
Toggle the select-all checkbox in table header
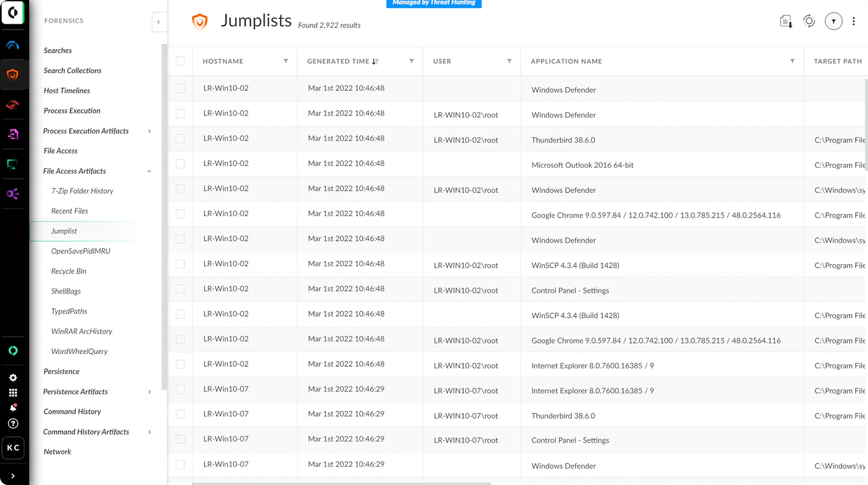click(x=180, y=61)
